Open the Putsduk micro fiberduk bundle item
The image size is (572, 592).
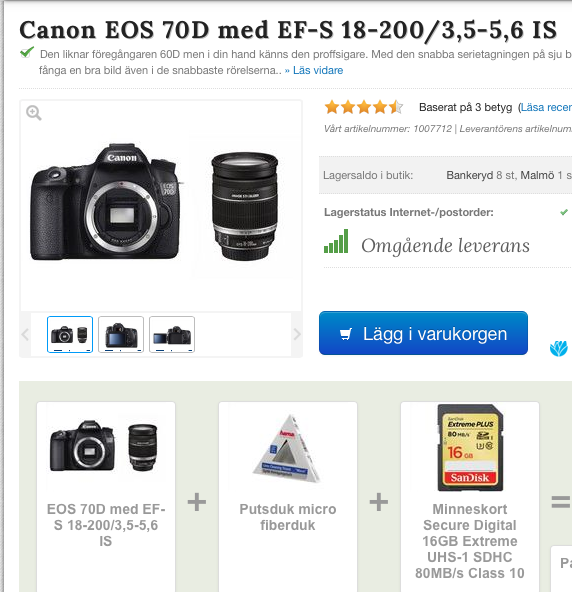[288, 497]
